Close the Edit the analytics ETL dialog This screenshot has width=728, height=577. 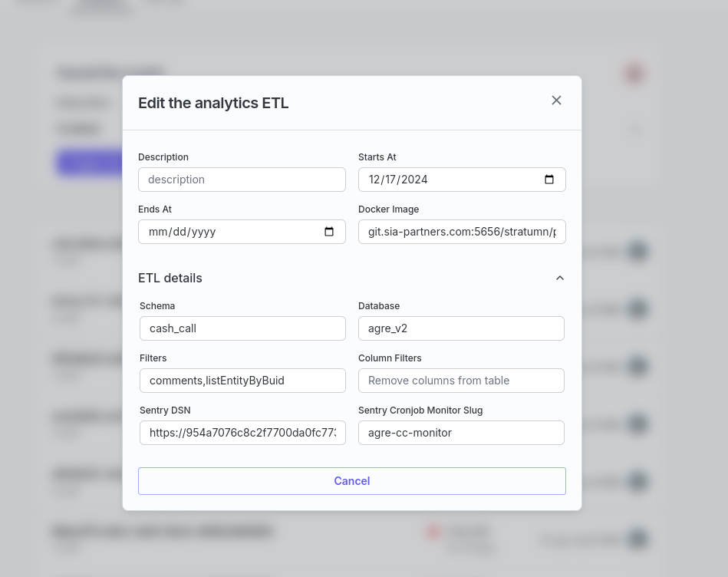(x=556, y=100)
